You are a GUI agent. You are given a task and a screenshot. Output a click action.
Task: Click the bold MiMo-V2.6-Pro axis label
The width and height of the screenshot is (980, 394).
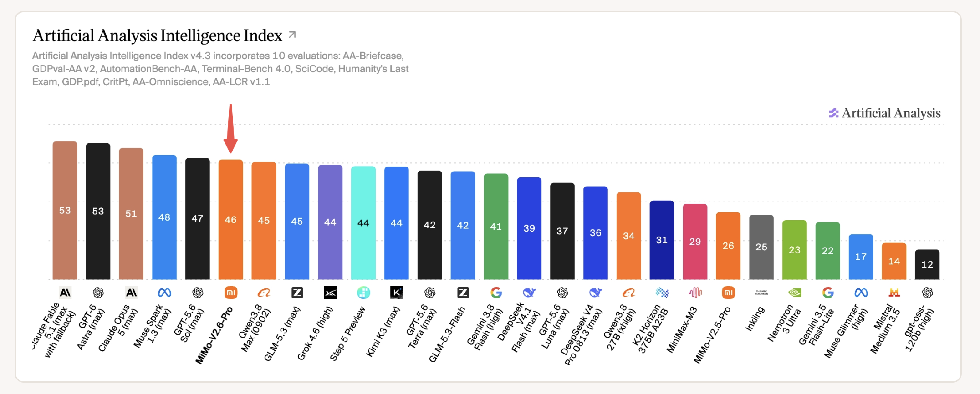pyautogui.click(x=214, y=335)
